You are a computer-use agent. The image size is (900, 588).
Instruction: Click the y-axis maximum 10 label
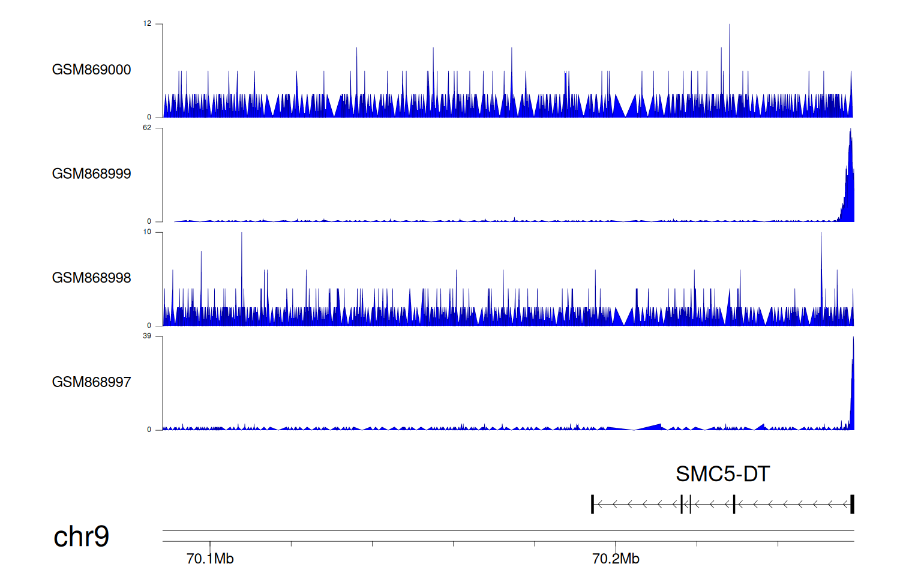coord(147,232)
